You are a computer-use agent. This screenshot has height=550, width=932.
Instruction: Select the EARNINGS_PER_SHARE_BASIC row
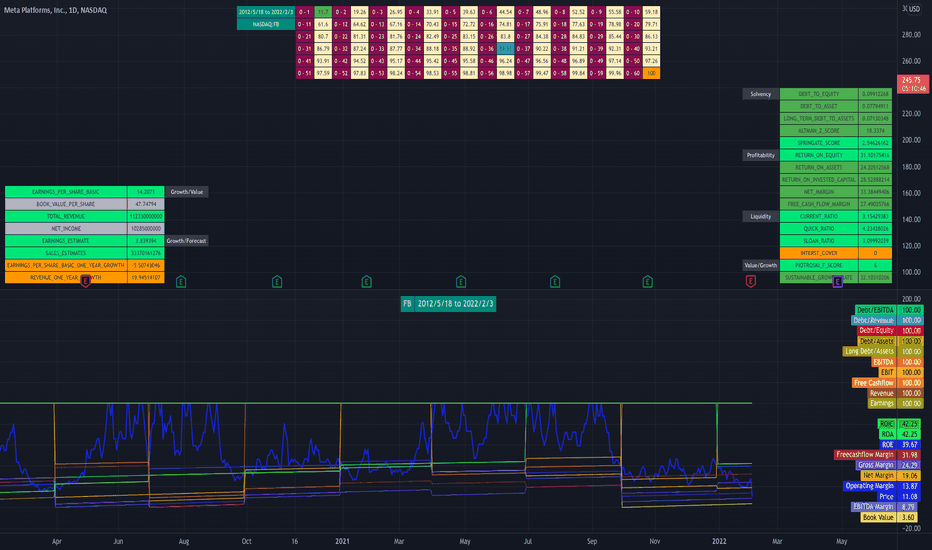84,192
